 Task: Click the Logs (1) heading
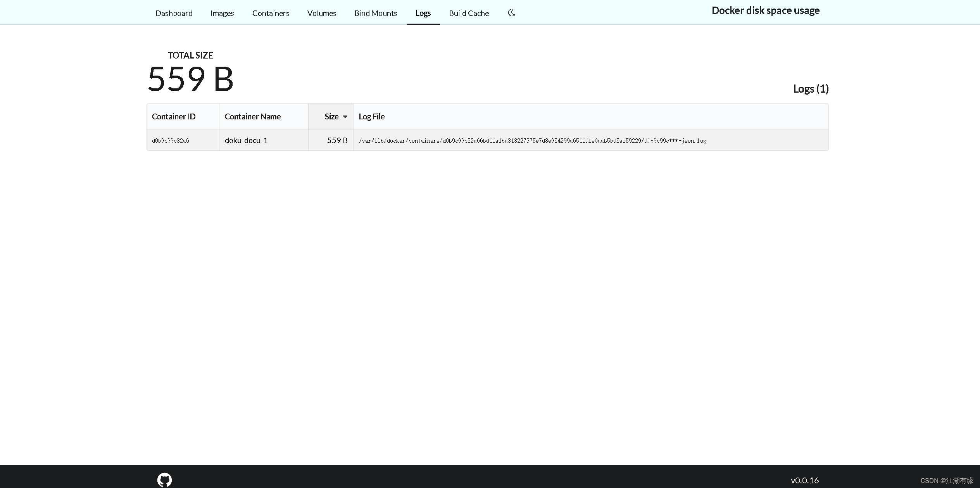(811, 89)
